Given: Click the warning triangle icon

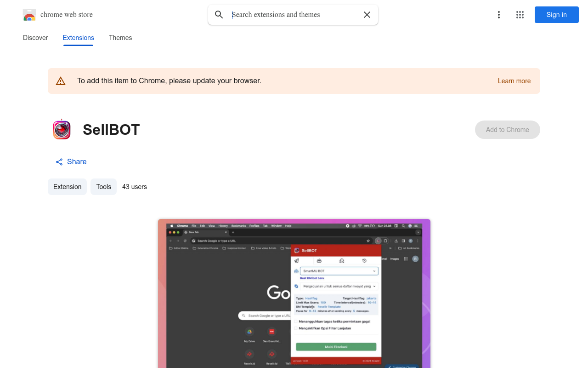Looking at the screenshot, I should click(61, 81).
